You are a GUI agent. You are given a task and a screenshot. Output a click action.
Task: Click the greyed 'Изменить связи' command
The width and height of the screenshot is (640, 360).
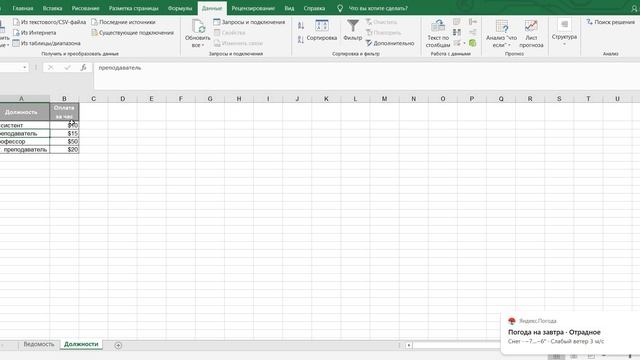tap(238, 43)
